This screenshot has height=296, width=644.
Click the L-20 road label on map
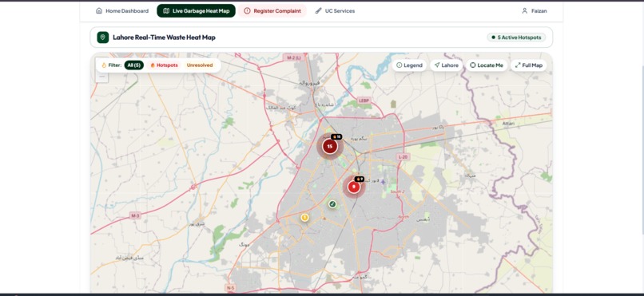403,157
